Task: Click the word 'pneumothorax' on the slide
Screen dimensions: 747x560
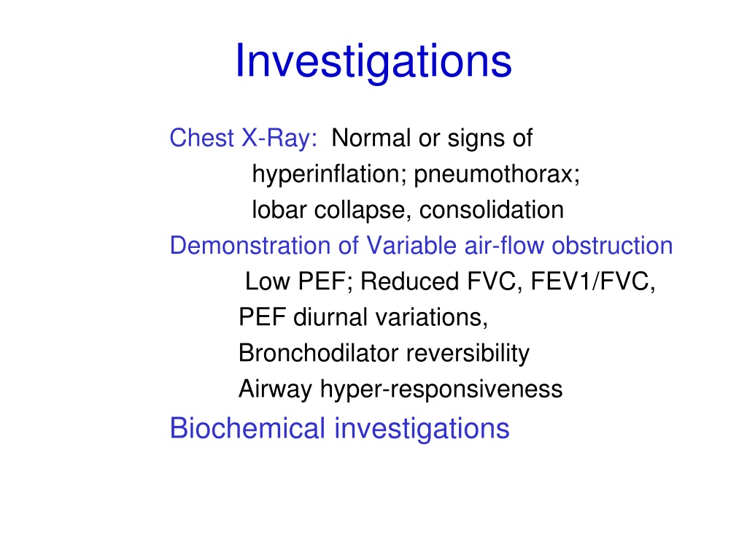Action: [497, 174]
